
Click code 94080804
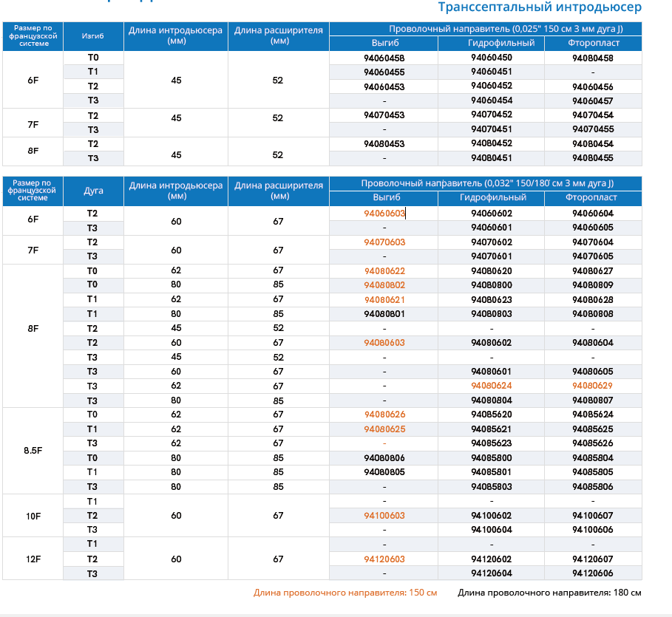point(491,400)
